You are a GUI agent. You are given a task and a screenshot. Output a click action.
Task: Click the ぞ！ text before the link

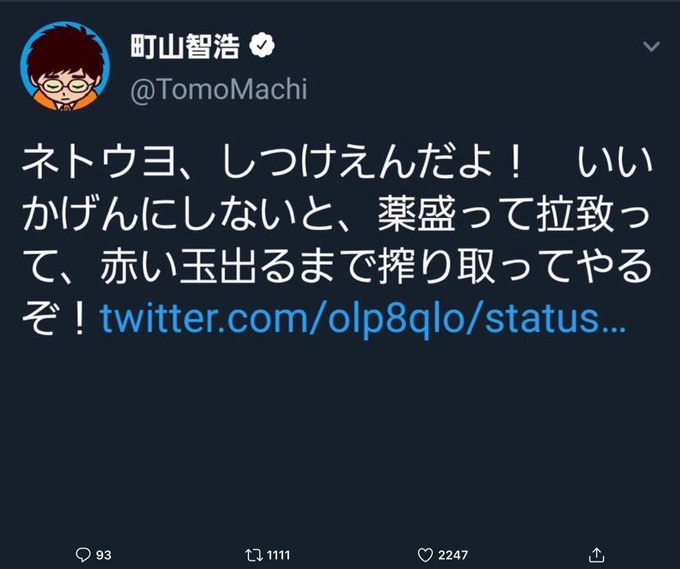click(58, 318)
